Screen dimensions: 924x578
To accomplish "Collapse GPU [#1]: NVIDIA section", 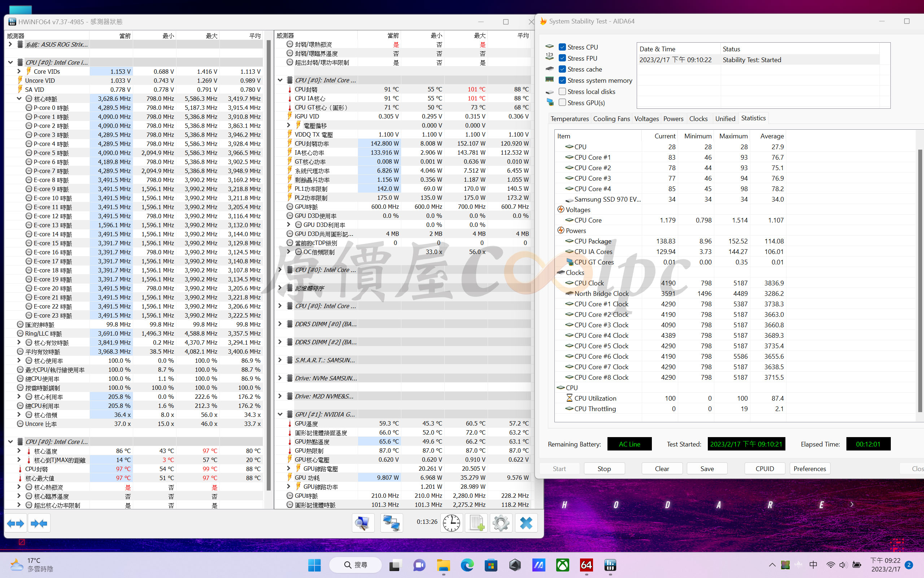I will pos(280,414).
